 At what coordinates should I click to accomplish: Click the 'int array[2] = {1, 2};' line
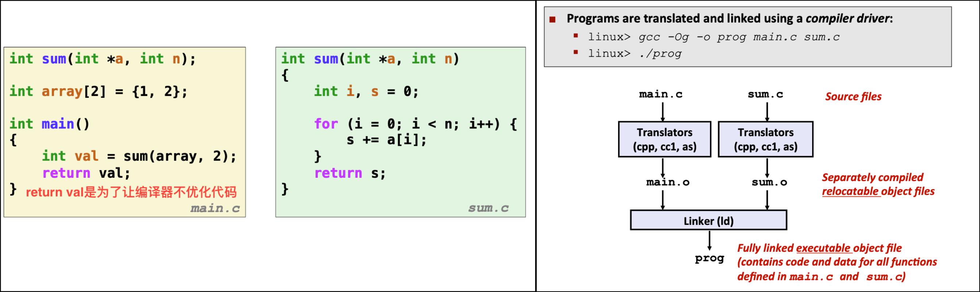tap(99, 91)
